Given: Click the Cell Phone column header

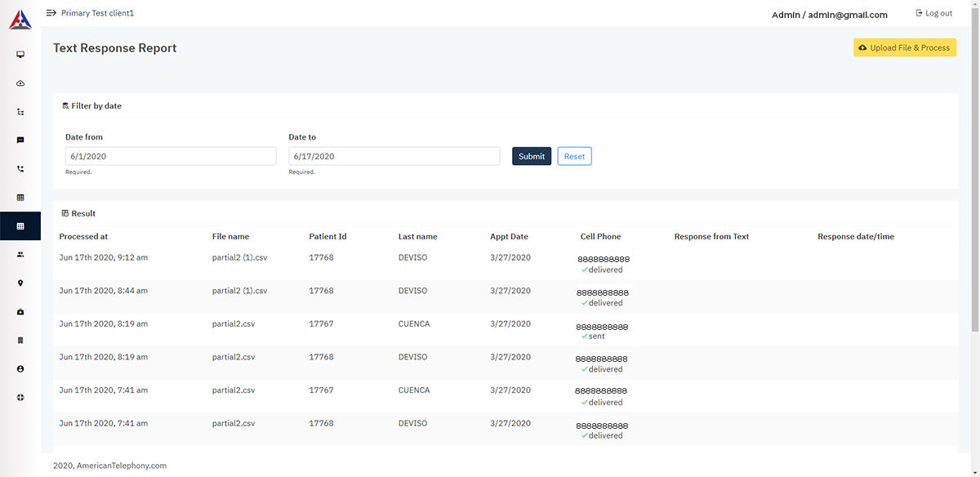Looking at the screenshot, I should [x=600, y=237].
